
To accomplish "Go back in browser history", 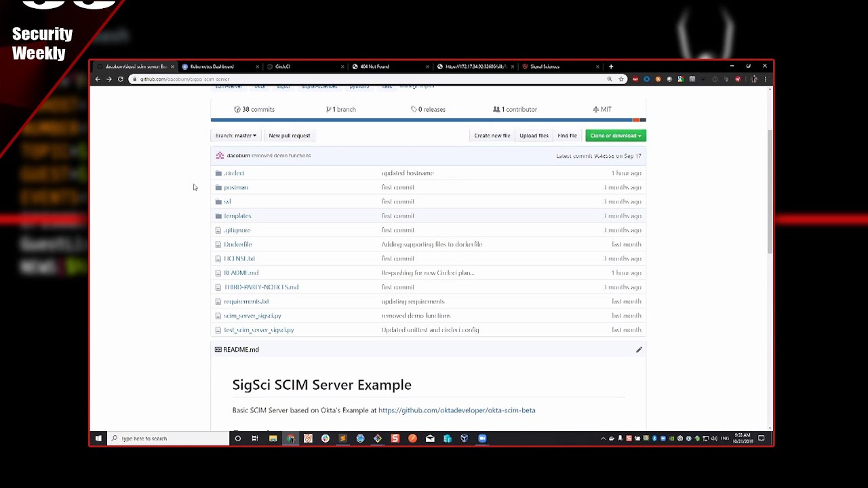I will pyautogui.click(x=98, y=79).
